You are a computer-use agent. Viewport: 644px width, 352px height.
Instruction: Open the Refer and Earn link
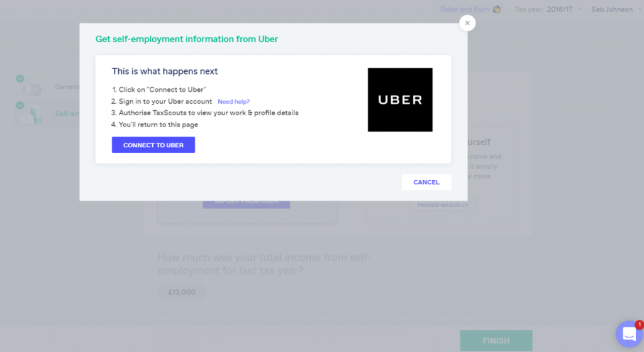465,9
